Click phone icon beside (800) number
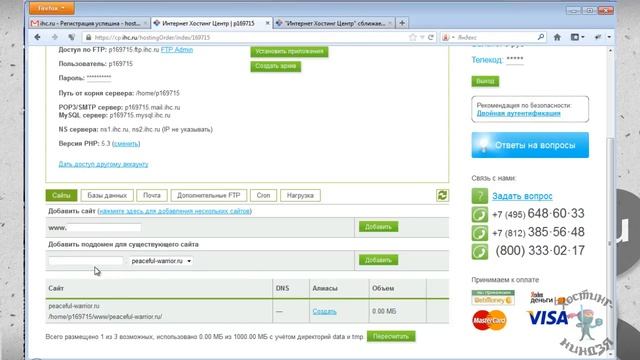Screen dimensions: 640x360 tap(480, 251)
